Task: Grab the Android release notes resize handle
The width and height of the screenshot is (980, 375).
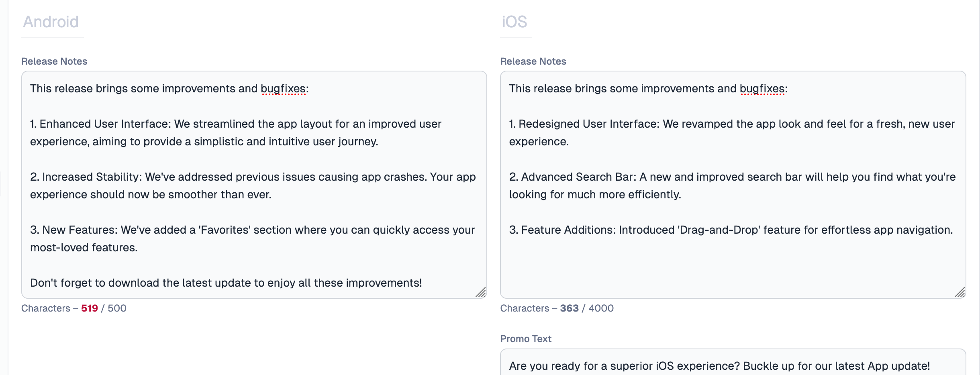Action: pos(481,292)
